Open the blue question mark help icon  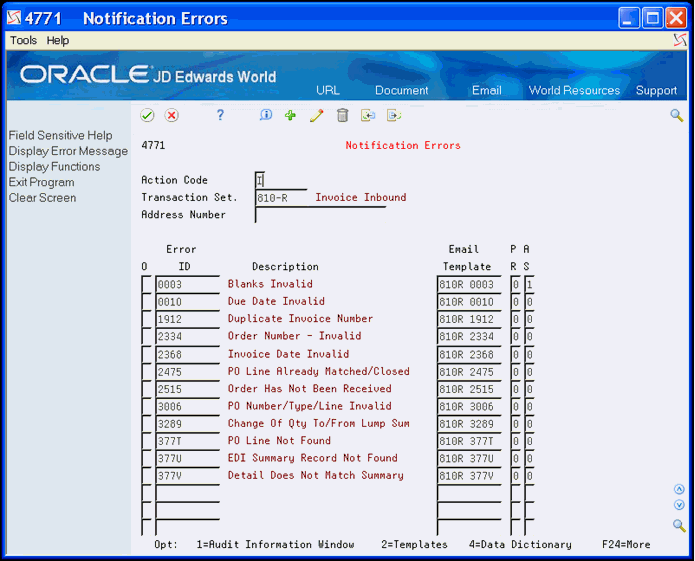[220, 116]
